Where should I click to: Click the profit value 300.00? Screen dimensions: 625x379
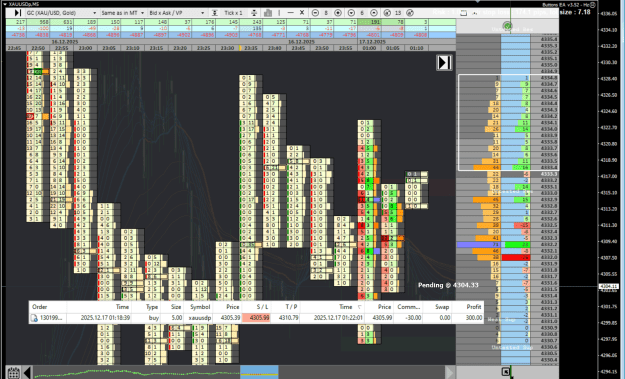(x=474, y=318)
